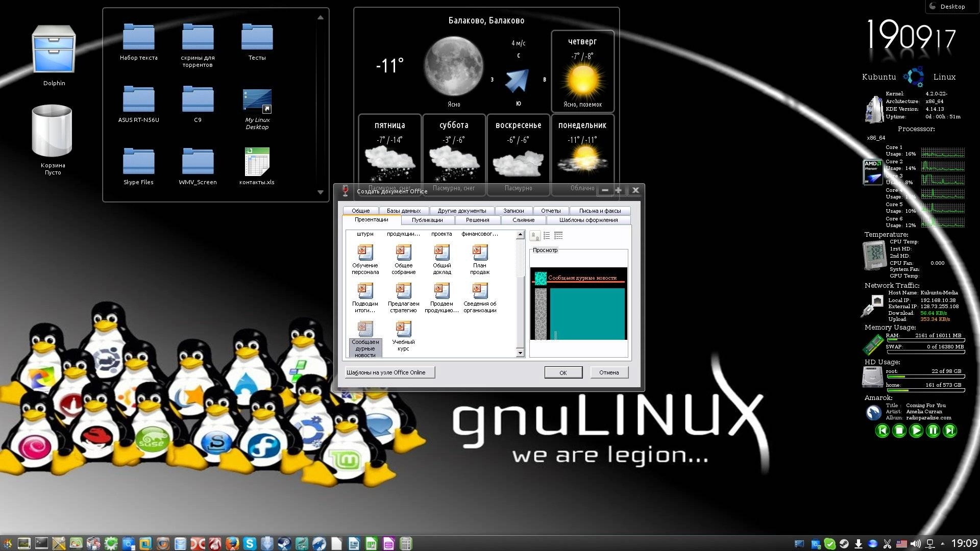Play track in Amarok widget
The width and height of the screenshot is (980, 551).
(x=916, y=431)
